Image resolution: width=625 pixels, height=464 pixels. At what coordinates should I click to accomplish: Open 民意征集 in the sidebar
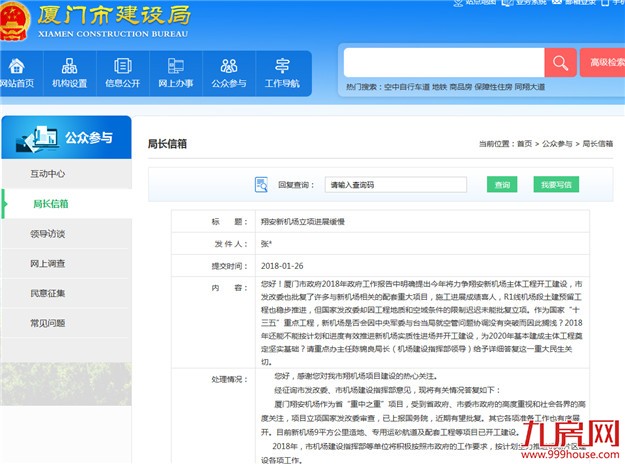point(47,293)
